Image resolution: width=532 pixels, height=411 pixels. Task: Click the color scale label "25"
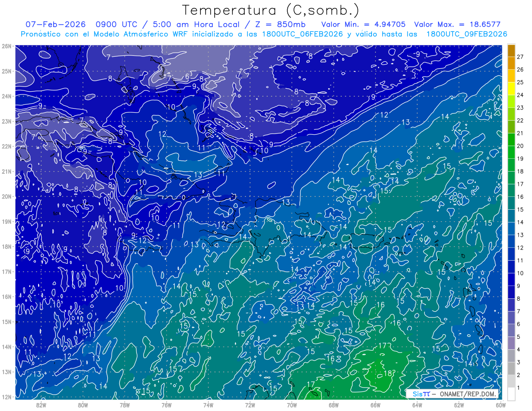click(520, 82)
